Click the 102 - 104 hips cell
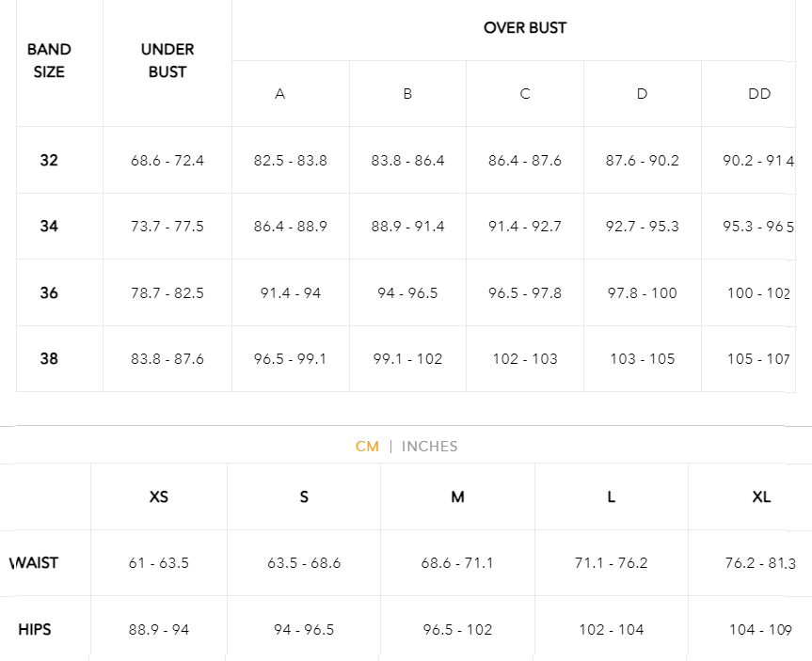 pyautogui.click(x=612, y=629)
